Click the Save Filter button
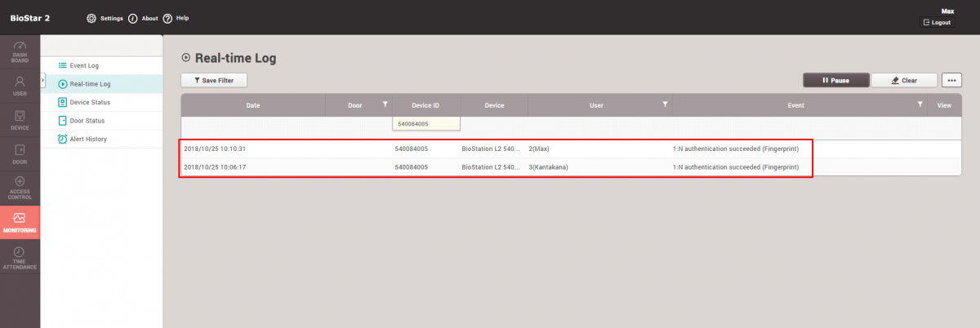980x328 pixels. (213, 80)
